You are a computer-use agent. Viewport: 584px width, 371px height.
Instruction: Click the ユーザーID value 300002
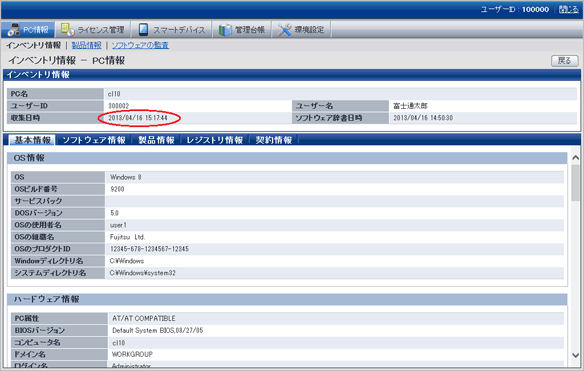[118, 106]
